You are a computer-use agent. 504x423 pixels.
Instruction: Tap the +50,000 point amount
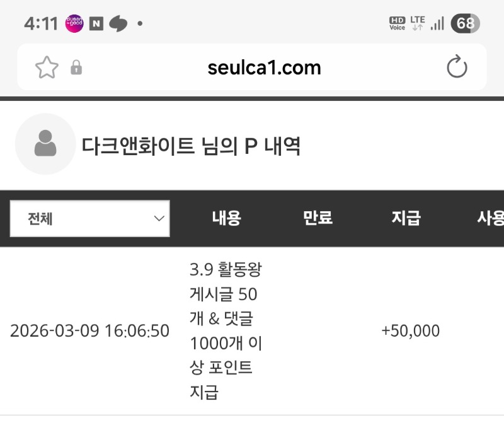[410, 331]
